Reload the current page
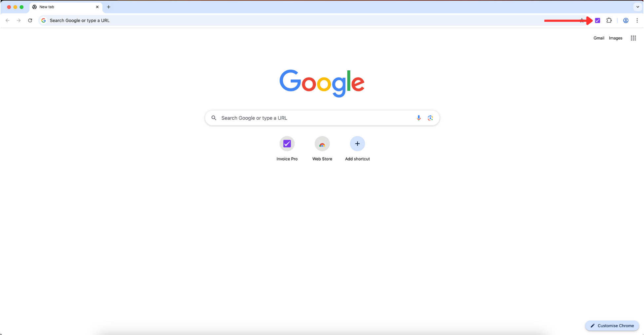The width and height of the screenshot is (644, 335). (30, 20)
